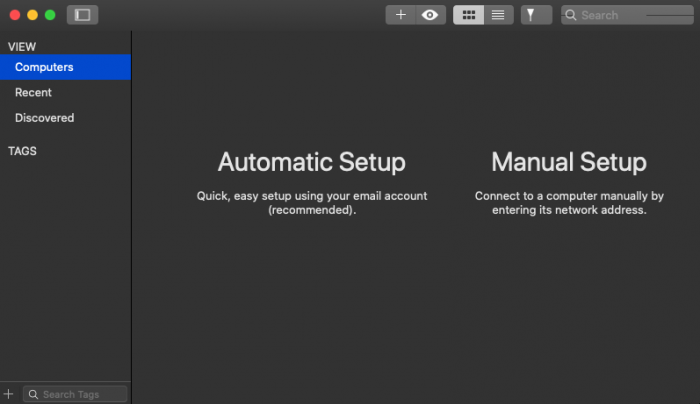Click the TAGS section header
This screenshot has height=404, width=700.
pos(22,151)
